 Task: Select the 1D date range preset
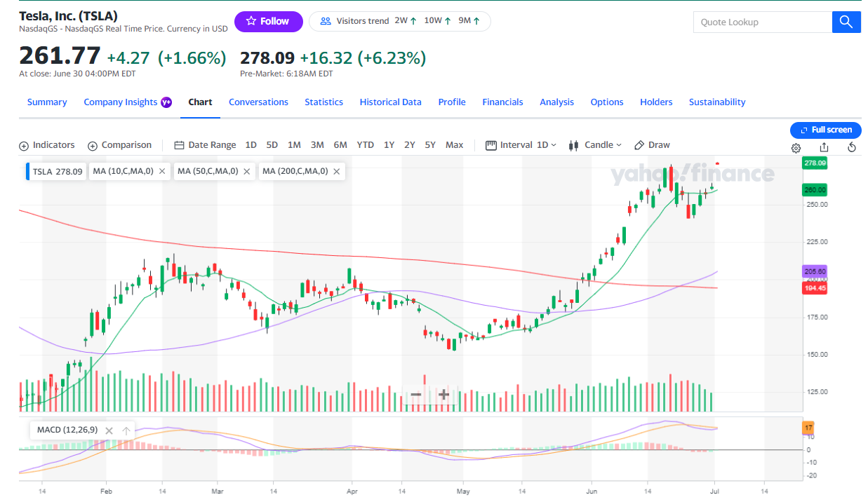point(251,145)
